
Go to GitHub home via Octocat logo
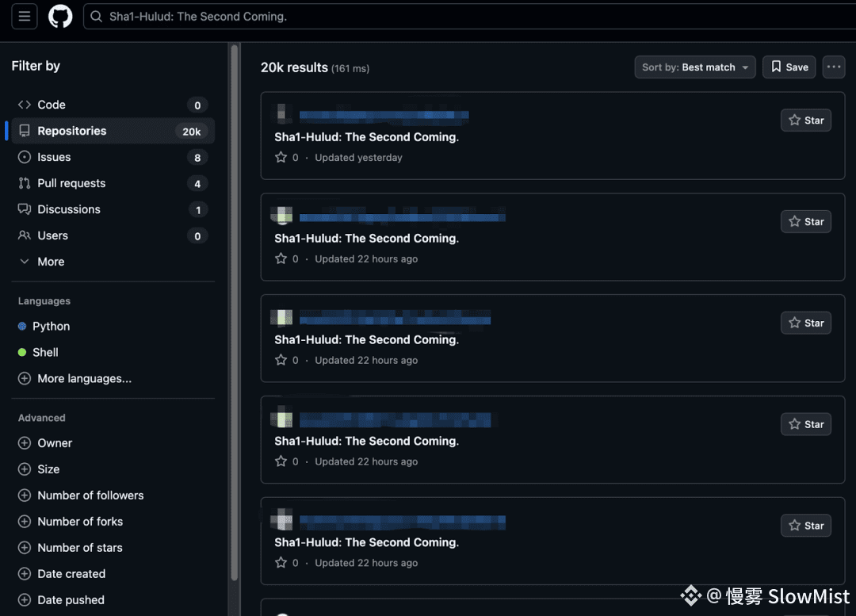click(60, 17)
